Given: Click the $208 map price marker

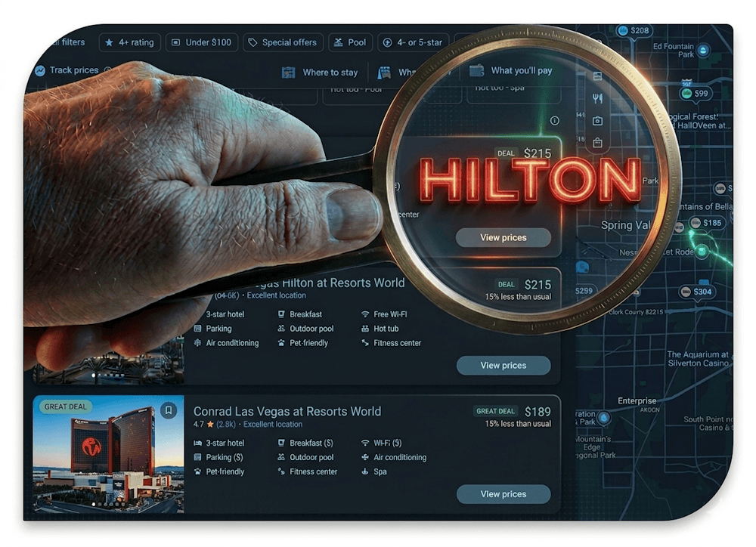Looking at the screenshot, I should pos(634,30).
